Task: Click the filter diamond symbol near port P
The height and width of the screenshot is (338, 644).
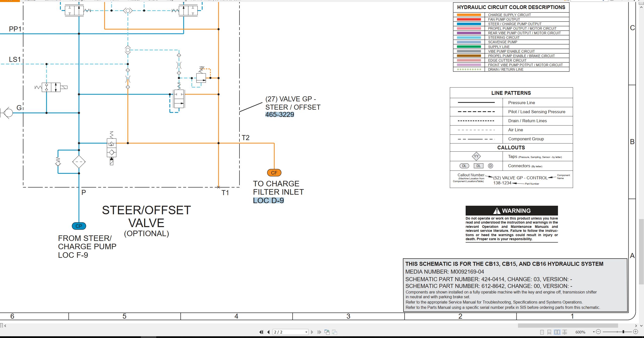Action: (79, 161)
